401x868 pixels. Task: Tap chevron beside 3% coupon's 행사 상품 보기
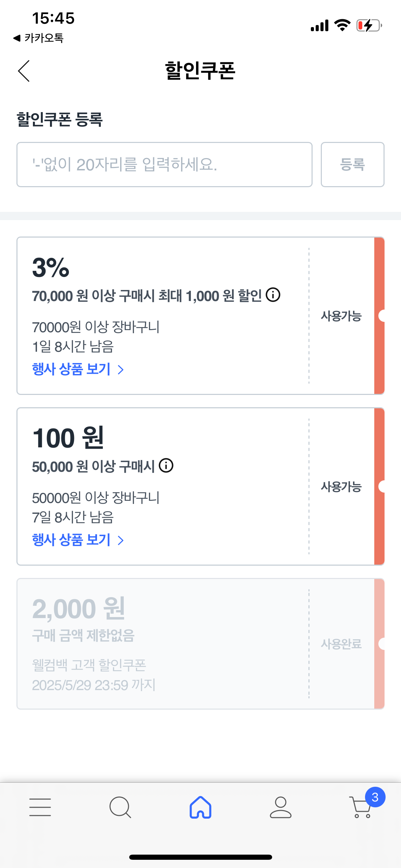pos(120,370)
